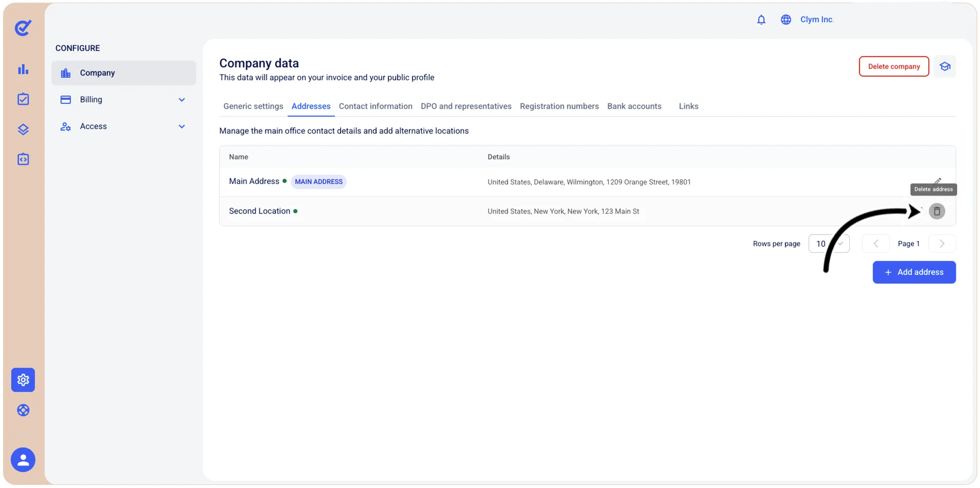Click the Add address button

(x=914, y=272)
